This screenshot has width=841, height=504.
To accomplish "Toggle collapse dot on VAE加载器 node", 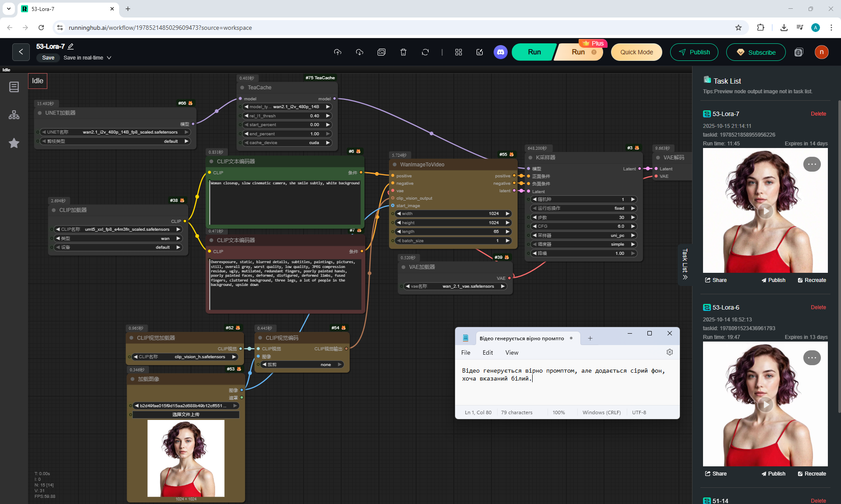I will click(x=403, y=267).
